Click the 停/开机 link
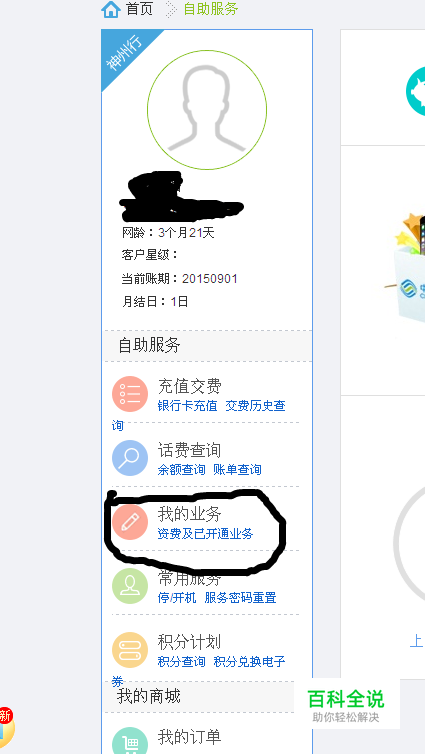Screen dimensions: 425x754 pos(177,598)
